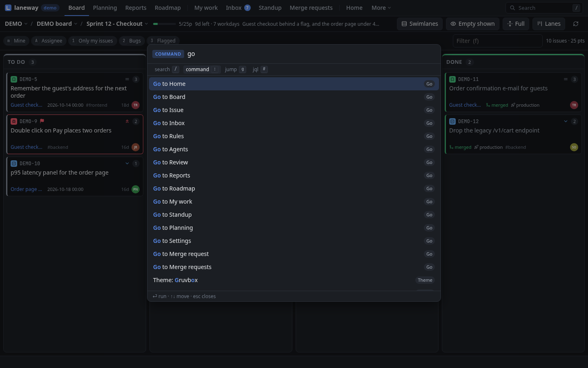Click the Swimlanes button
The height and width of the screenshot is (368, 588).
[420, 24]
